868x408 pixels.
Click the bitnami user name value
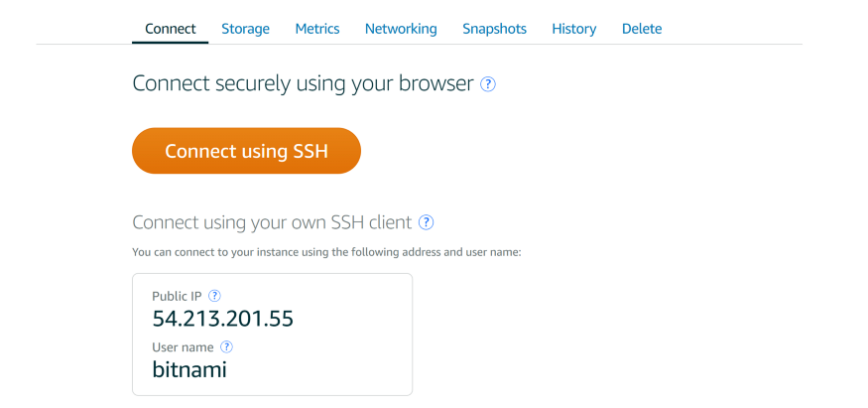coord(189,369)
